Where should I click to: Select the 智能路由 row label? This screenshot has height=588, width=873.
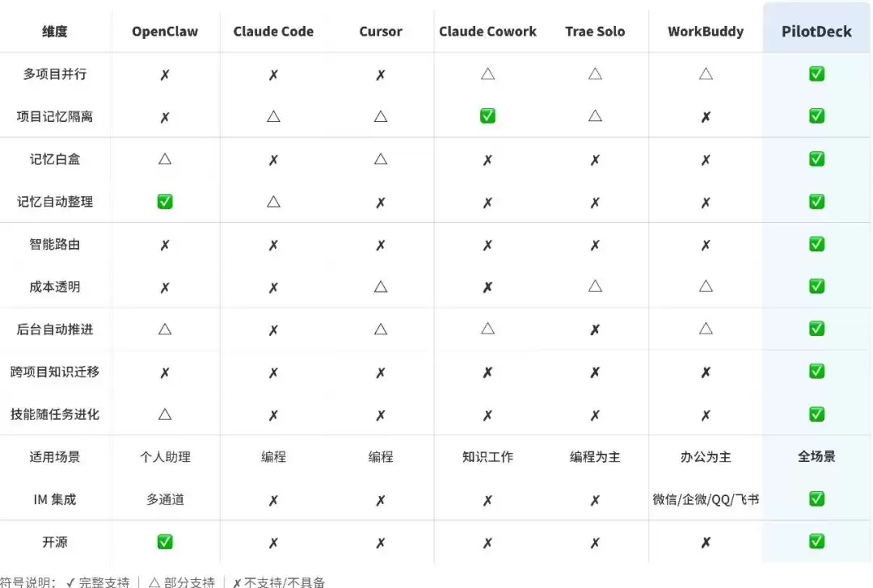(x=55, y=244)
